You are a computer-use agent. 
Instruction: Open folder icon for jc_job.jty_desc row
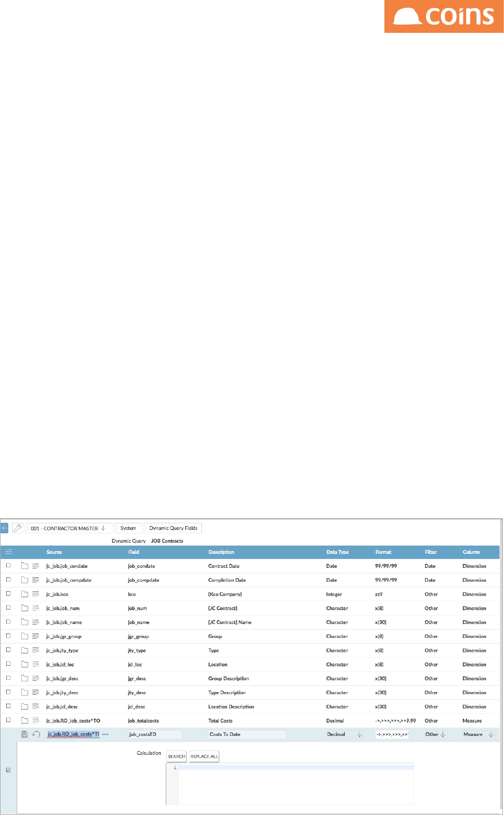[x=24, y=693]
